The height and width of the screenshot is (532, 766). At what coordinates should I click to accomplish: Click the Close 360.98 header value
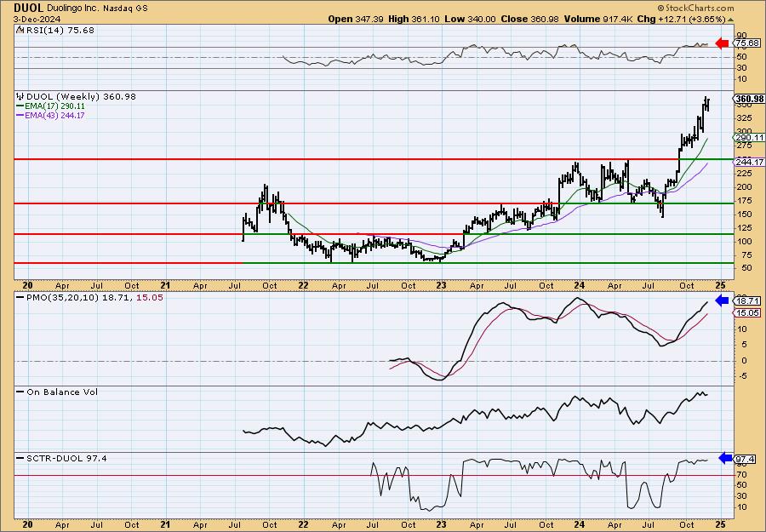[530, 19]
